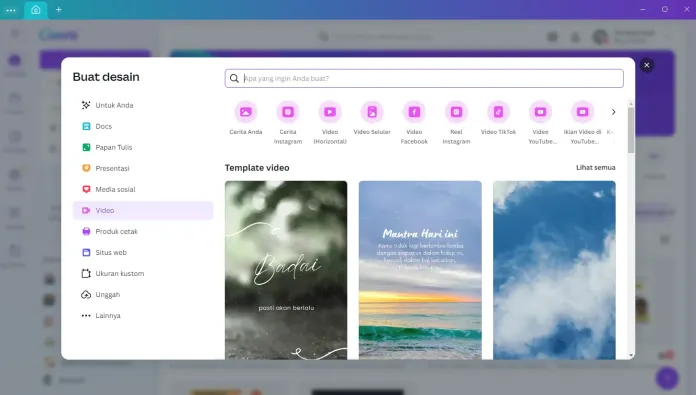
Task: Open the Lainnya more options
Action: [x=142, y=316]
